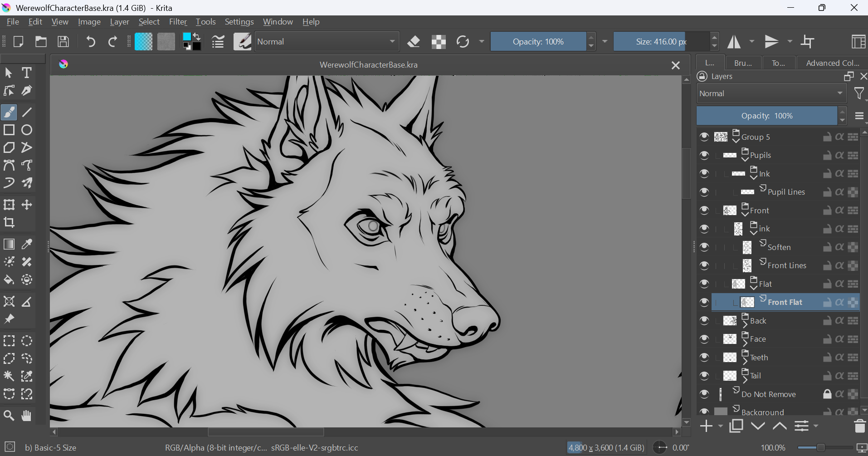The height and width of the screenshot is (456, 868).
Task: Unlock the Do Not Remove layer
Action: pos(827,394)
